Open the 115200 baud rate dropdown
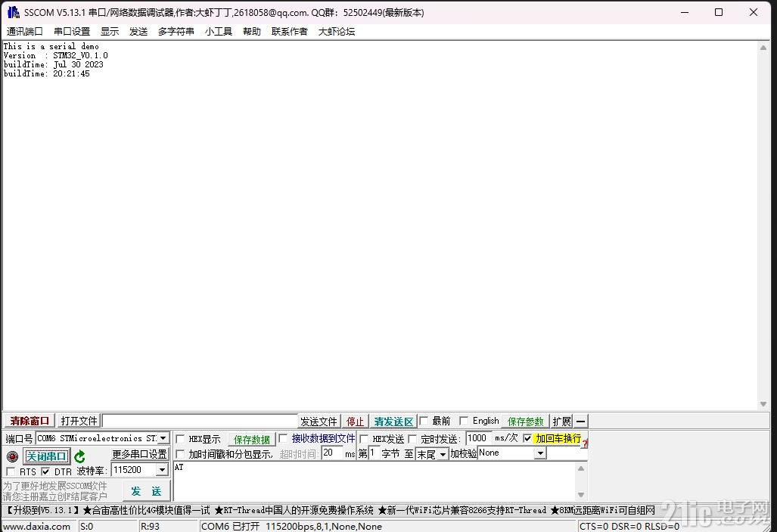Viewport: 777px width, 532px height. coord(162,469)
